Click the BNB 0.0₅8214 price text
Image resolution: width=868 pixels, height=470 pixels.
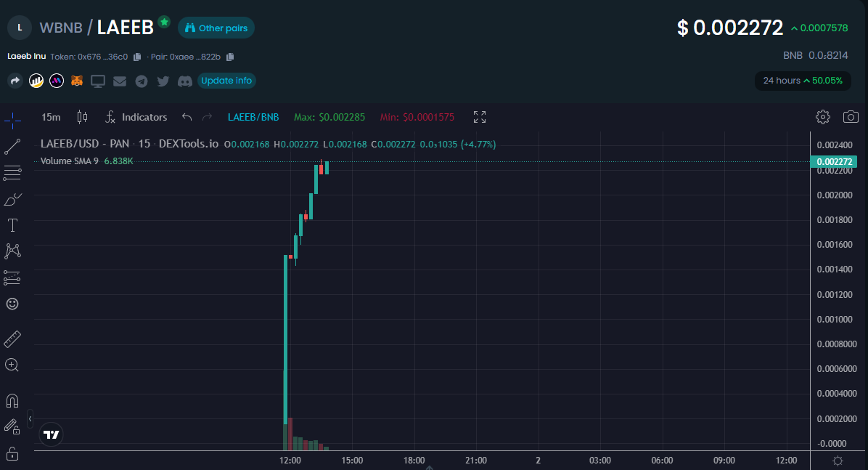816,55
